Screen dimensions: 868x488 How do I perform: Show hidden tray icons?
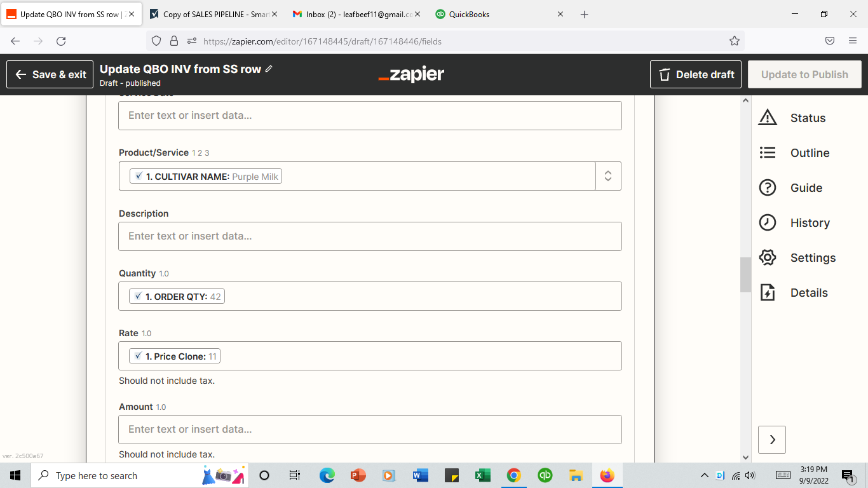704,475
